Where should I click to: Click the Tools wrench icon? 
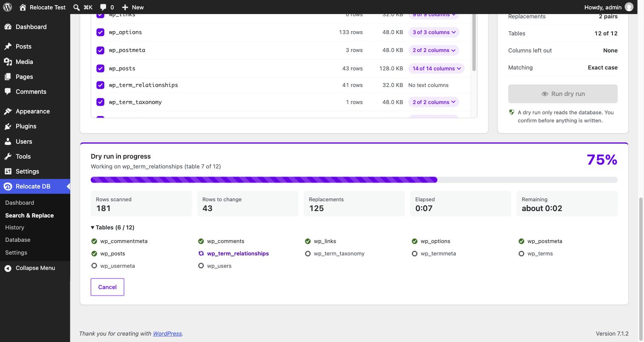(8, 157)
